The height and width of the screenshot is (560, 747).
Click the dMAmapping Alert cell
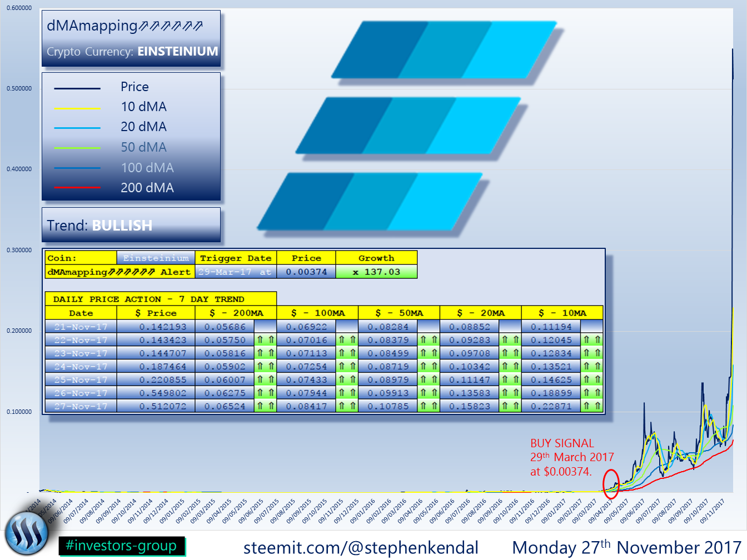[119, 272]
